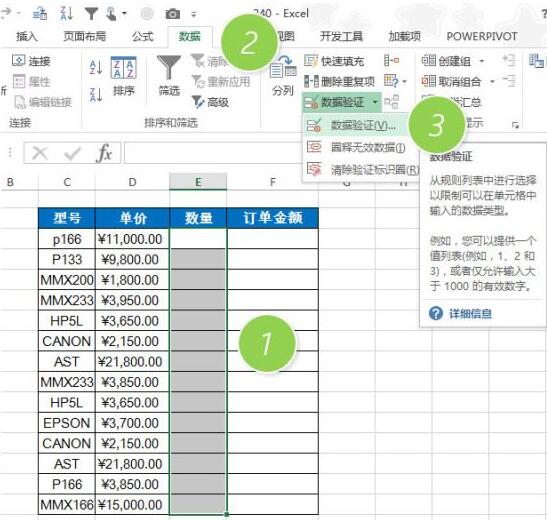Viewport: 547px width, 520px height.
Task: Click the ¥11,000.00 price cell
Action: click(132, 239)
